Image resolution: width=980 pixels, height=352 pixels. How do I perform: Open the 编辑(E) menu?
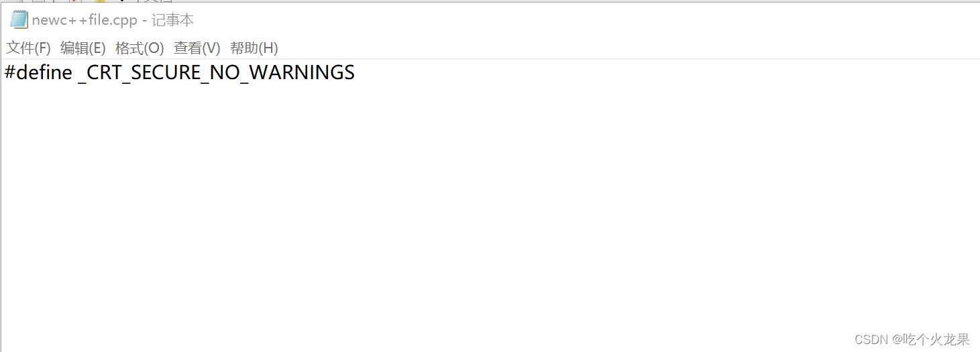83,48
